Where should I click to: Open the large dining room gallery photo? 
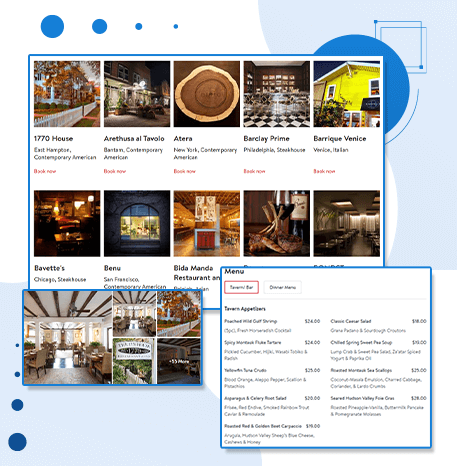click(68, 337)
